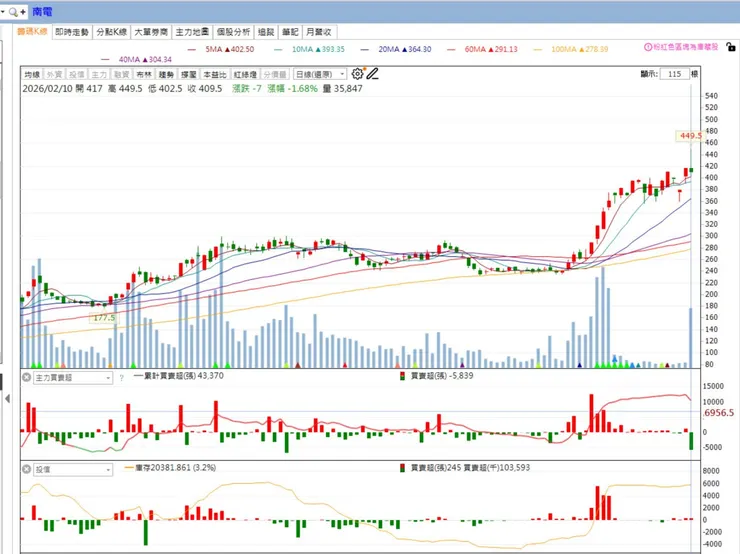
Task: Toggle the 外資 overlay button
Action: (54, 75)
